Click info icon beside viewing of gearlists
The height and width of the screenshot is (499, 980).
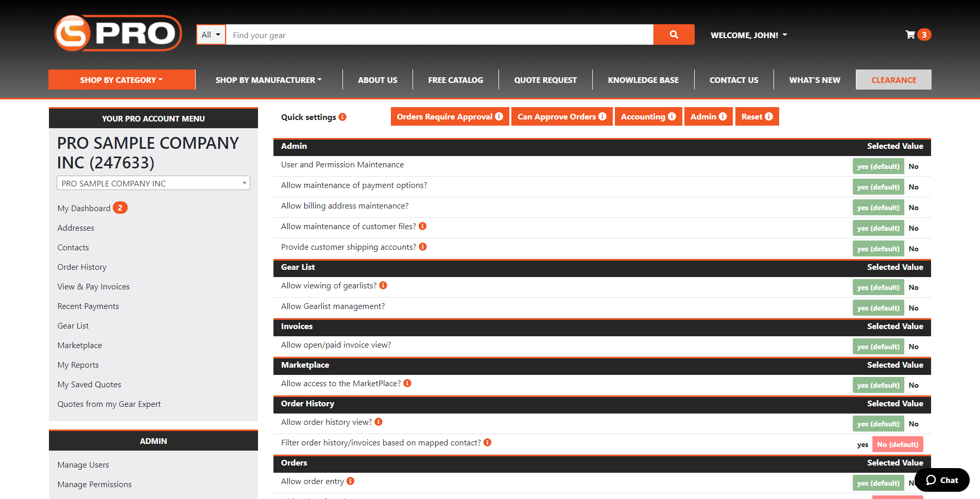(x=383, y=285)
